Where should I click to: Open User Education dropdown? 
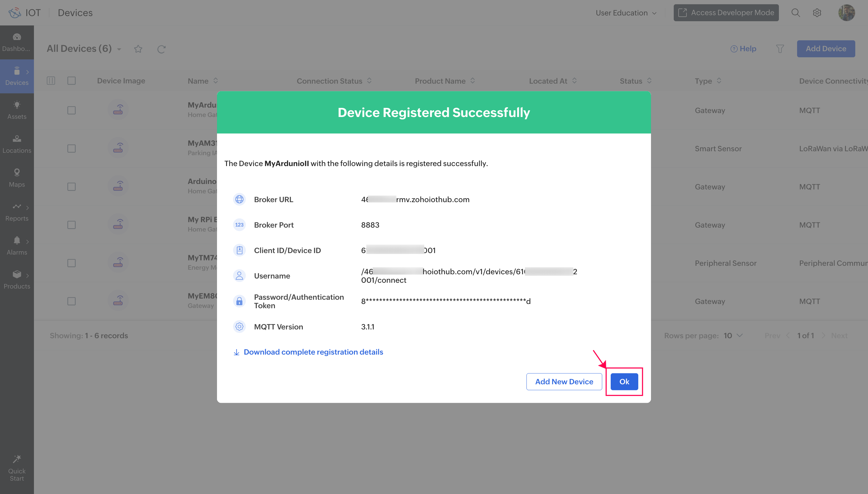626,13
